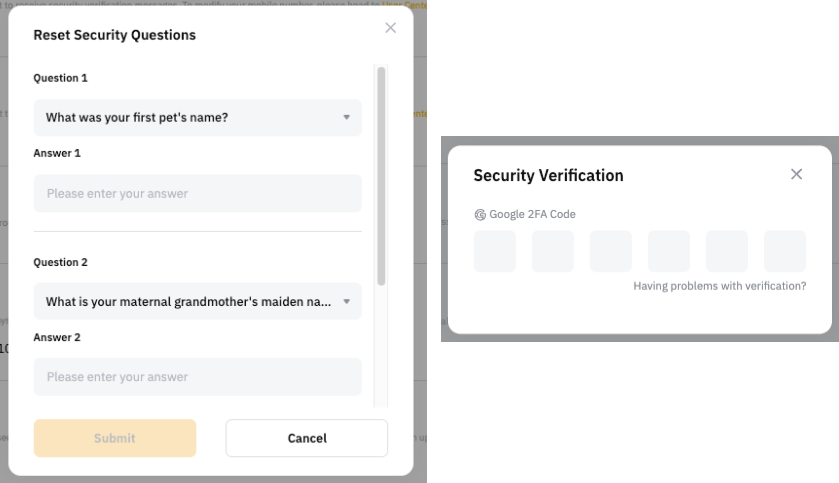Focus the Answer 2 text field
Image resolution: width=839 pixels, height=483 pixels.
pyautogui.click(x=197, y=377)
